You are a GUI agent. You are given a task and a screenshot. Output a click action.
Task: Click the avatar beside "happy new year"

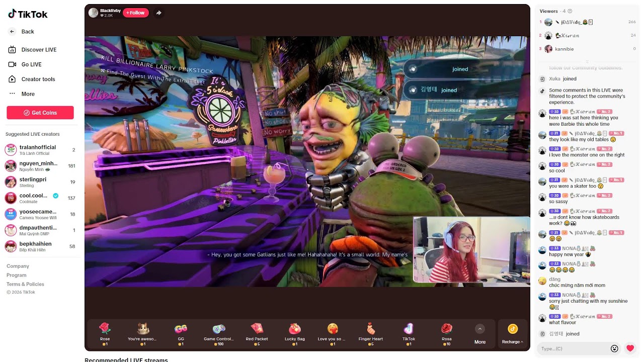(x=542, y=250)
